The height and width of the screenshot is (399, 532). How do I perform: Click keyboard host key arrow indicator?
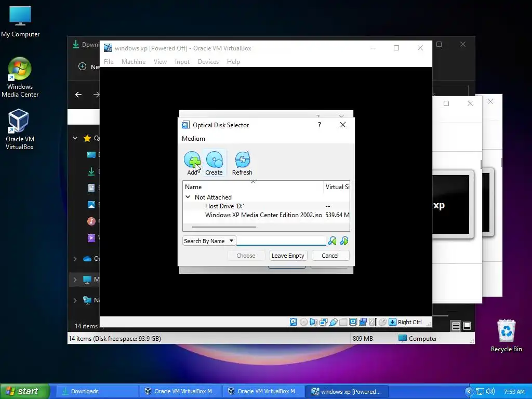pyautogui.click(x=393, y=322)
